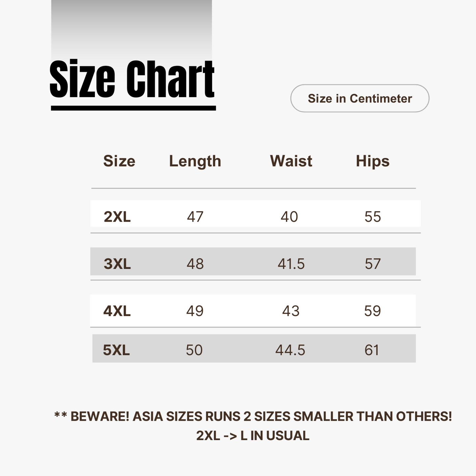Select the 4XL hips value 59
This screenshot has height=476, width=476.
373,311
